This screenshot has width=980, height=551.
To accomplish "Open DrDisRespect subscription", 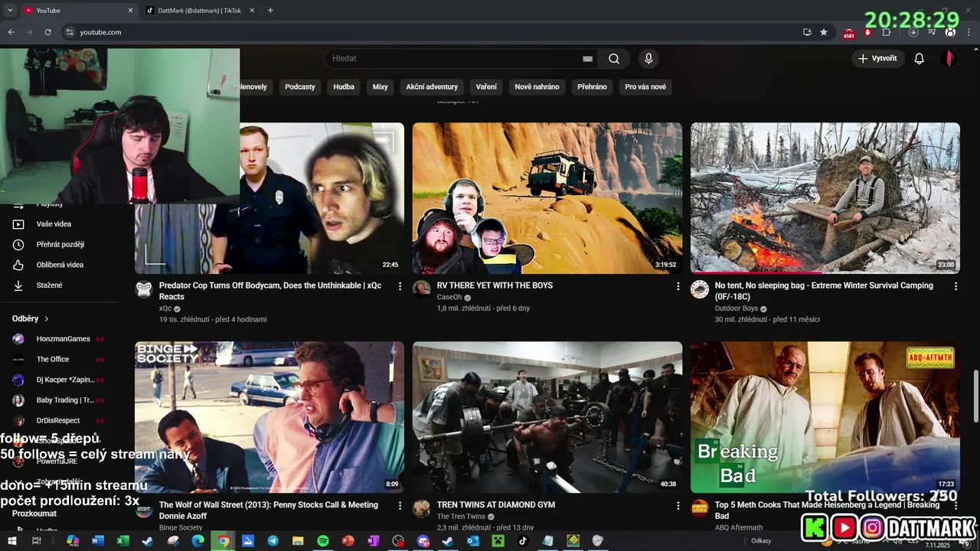I will [58, 420].
